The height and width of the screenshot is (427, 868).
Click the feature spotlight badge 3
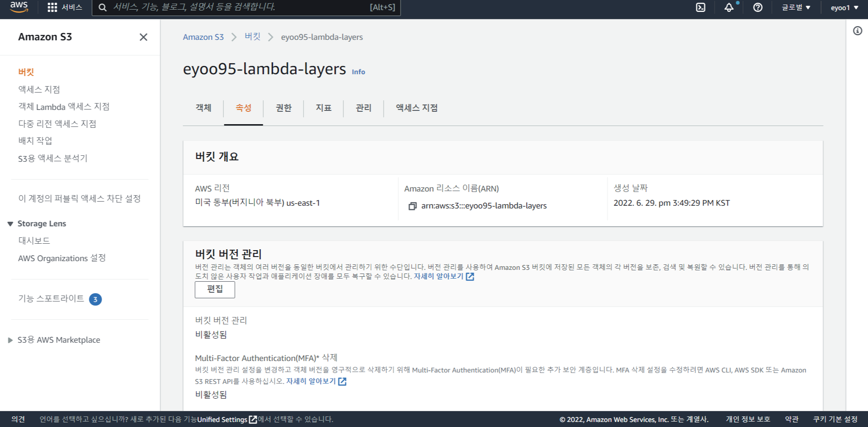(x=95, y=299)
